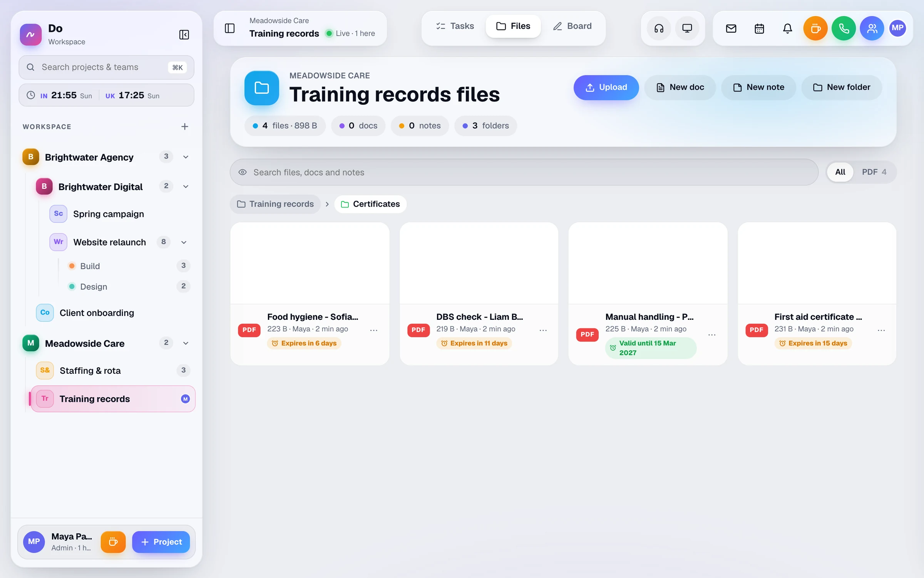This screenshot has height=578, width=924.
Task: Collapse the left workspace sidebar
Action: [x=184, y=35]
